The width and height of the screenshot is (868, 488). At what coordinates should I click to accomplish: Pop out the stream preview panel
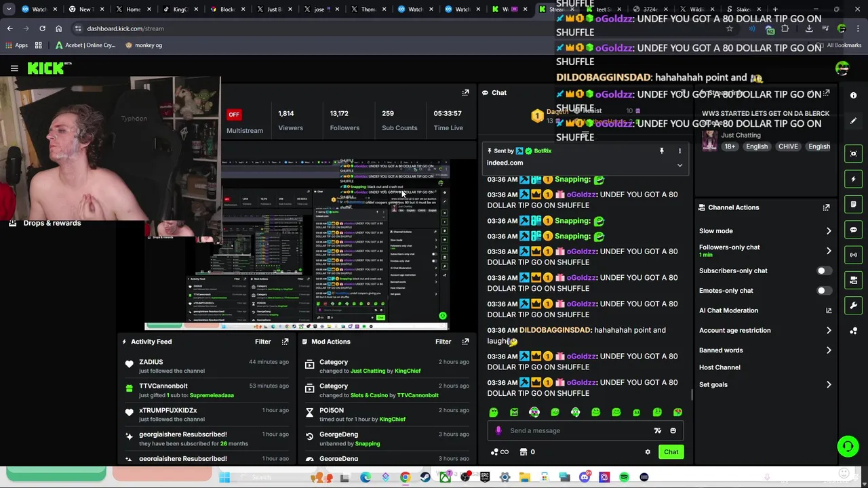[465, 93]
